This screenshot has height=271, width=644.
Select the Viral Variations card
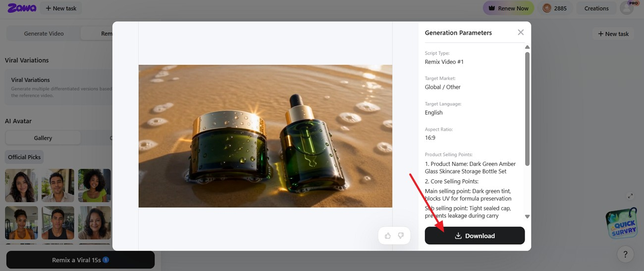point(58,87)
